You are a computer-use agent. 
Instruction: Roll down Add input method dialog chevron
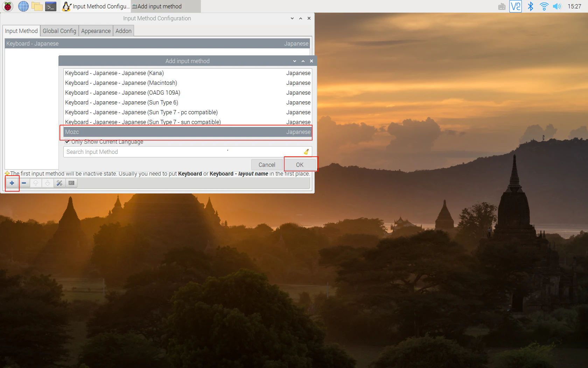tap(295, 61)
